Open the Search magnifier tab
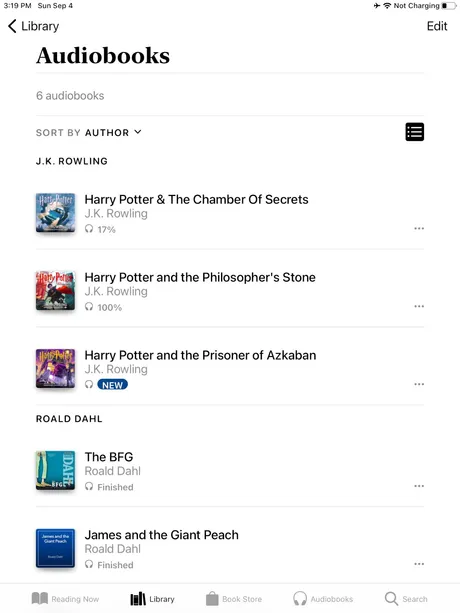Viewport: 460px width, 613px height. pos(406,599)
